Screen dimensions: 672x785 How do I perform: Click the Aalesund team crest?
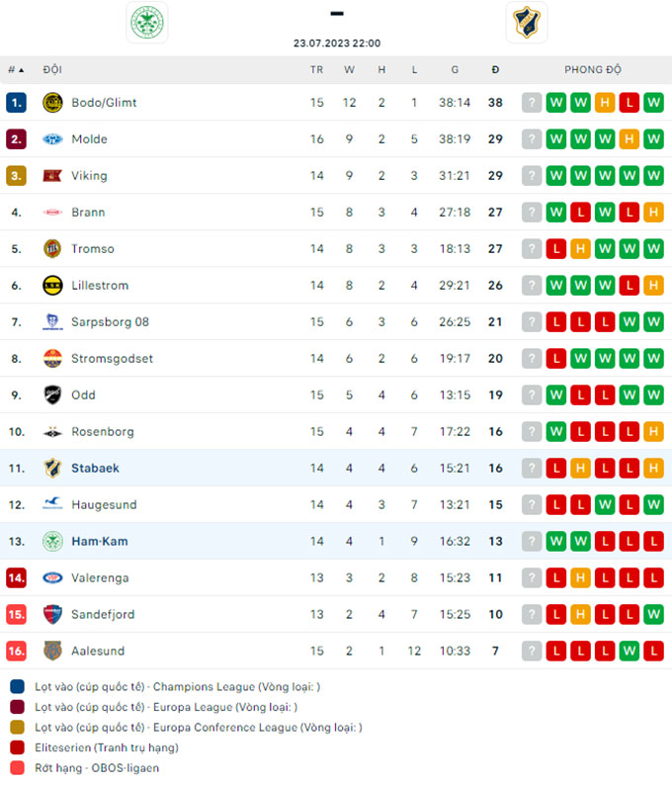tap(52, 651)
